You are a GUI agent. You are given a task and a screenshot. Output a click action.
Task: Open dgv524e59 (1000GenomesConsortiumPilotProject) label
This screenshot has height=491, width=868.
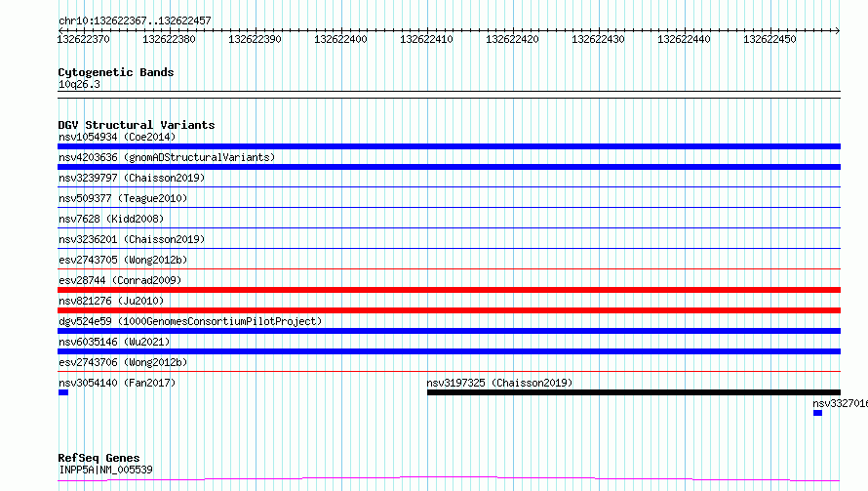[x=190, y=321]
